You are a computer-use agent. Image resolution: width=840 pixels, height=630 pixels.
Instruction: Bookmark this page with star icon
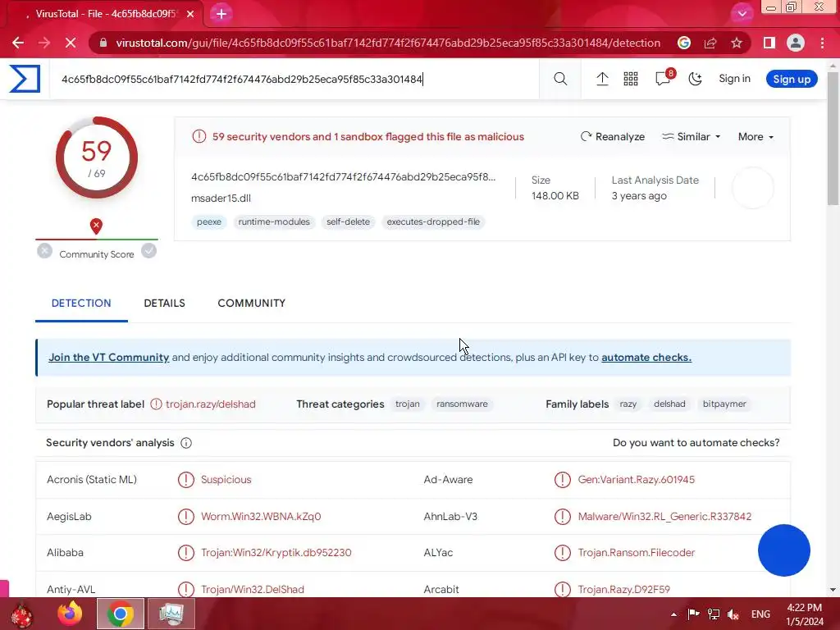click(737, 43)
